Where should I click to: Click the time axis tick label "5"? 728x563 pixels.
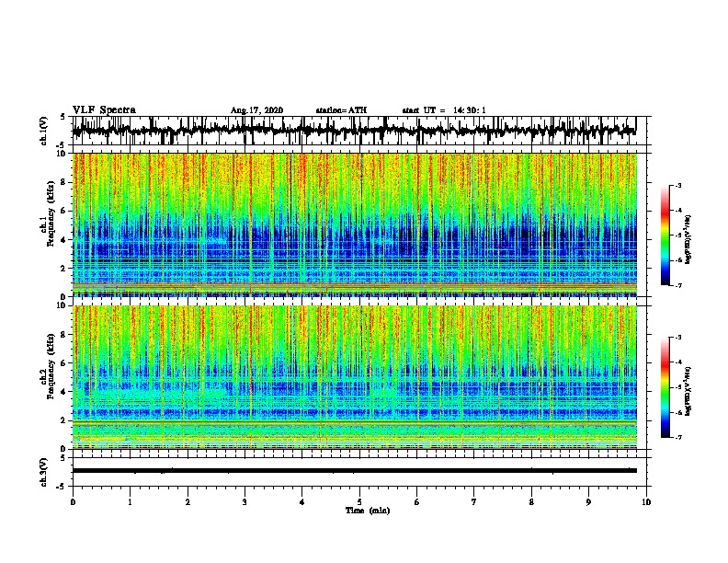[359, 502]
